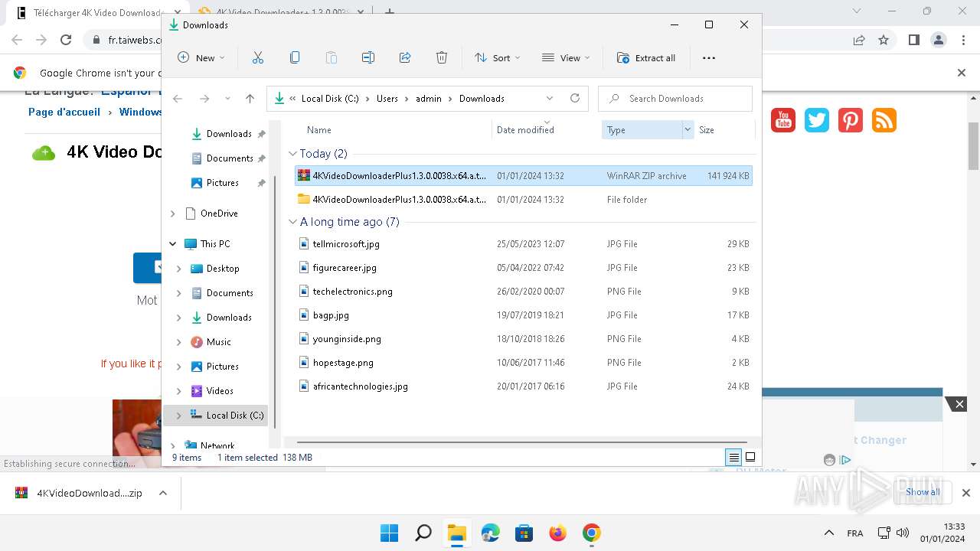Select pinned Documents in Quick access
The height and width of the screenshot is (551, 980).
[230, 158]
